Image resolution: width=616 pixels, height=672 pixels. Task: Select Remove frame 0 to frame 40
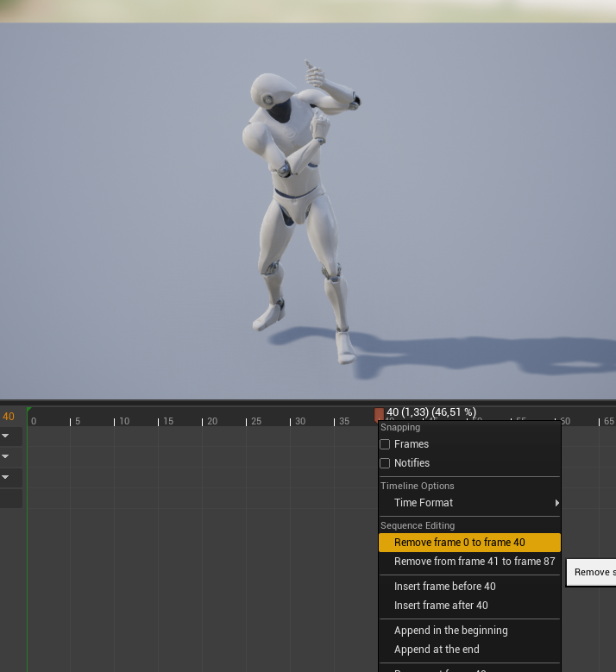tap(469, 543)
